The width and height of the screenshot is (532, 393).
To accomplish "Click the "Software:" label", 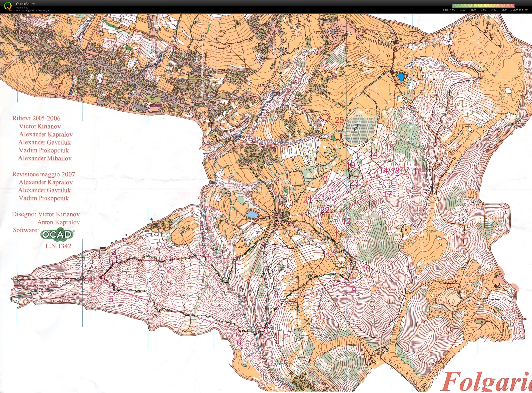I will 26,230.
